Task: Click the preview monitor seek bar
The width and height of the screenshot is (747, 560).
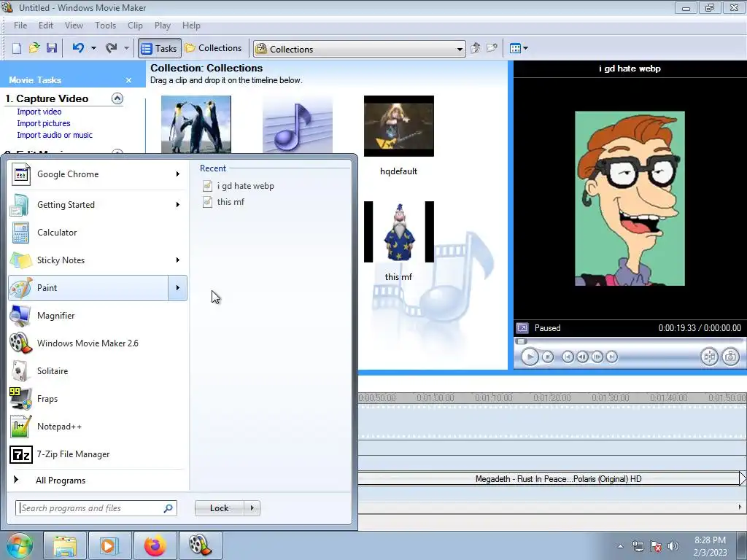Action: [629, 341]
